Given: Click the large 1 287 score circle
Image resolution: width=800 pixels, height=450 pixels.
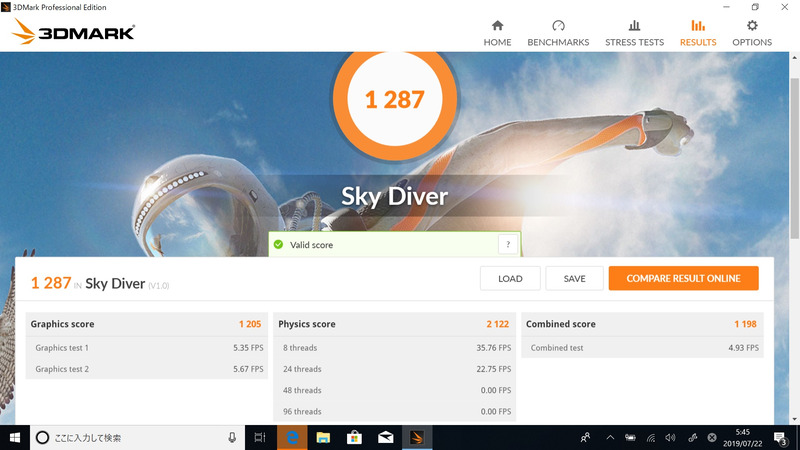Looking at the screenshot, I should click(395, 99).
